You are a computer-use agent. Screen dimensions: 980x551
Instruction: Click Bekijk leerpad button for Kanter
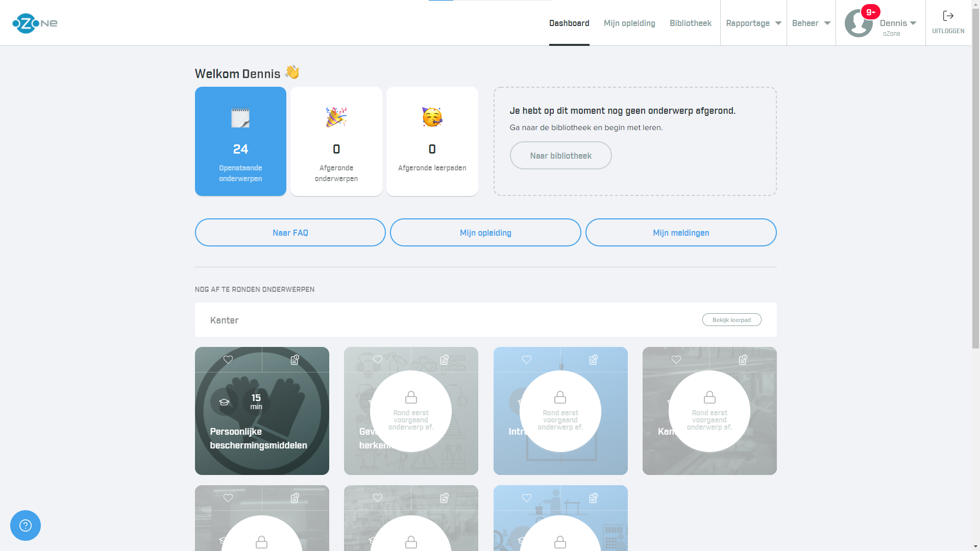click(731, 320)
